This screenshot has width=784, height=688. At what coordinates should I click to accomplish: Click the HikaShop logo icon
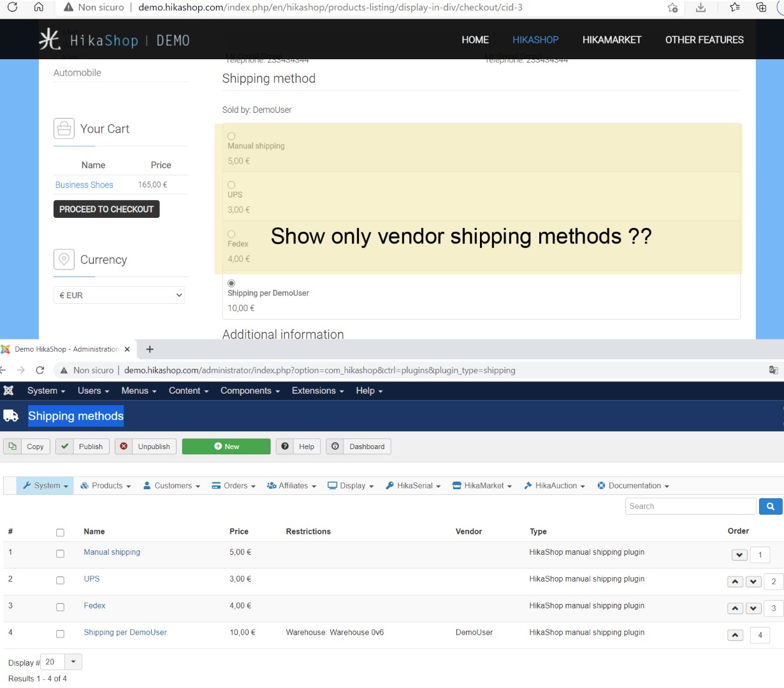[x=49, y=39]
